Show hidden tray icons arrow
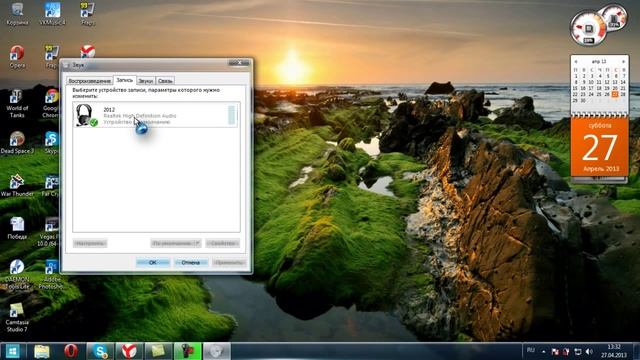This screenshot has width=640, height=360. coord(544,351)
